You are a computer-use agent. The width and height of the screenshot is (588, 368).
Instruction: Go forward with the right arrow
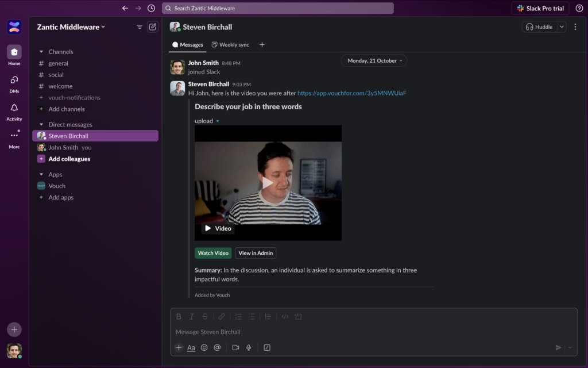pyautogui.click(x=138, y=8)
